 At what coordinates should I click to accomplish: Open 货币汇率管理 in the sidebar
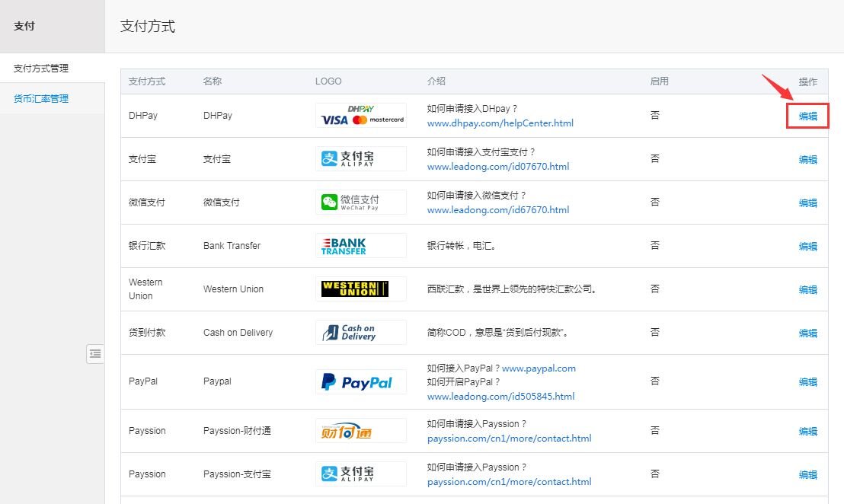coord(39,98)
